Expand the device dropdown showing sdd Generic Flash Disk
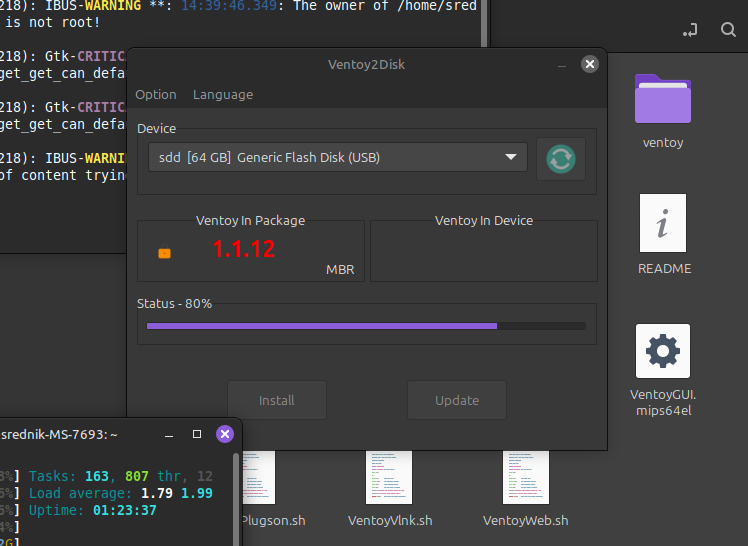 [338, 157]
